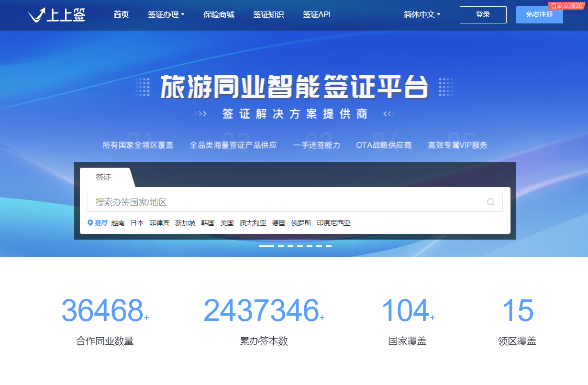The image size is (588, 385).
Task: Open the 简体中文 language dropdown
Action: pos(422,14)
